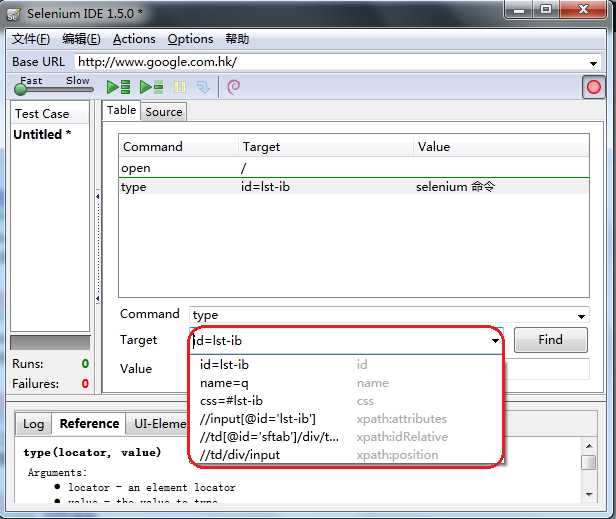Image resolution: width=616 pixels, height=519 pixels.
Task: Click the Test Case header
Action: (x=50, y=114)
